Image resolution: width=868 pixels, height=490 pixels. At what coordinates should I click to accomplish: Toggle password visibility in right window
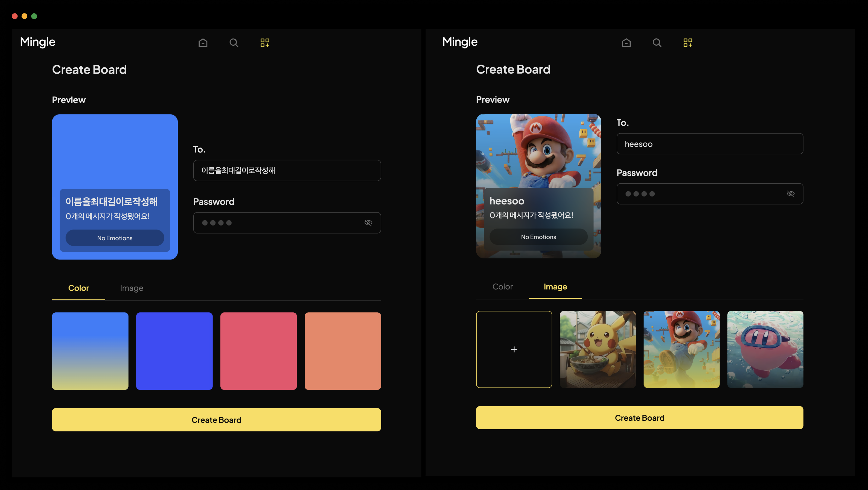point(791,194)
